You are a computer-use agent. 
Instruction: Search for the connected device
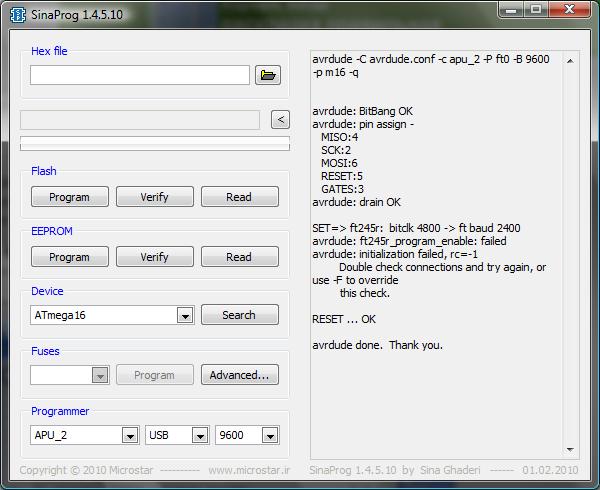239,315
